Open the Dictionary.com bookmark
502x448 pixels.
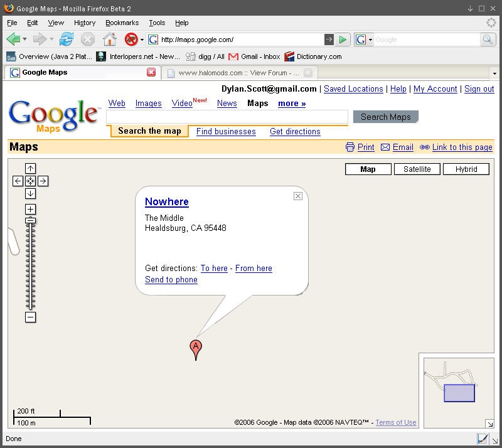312,56
